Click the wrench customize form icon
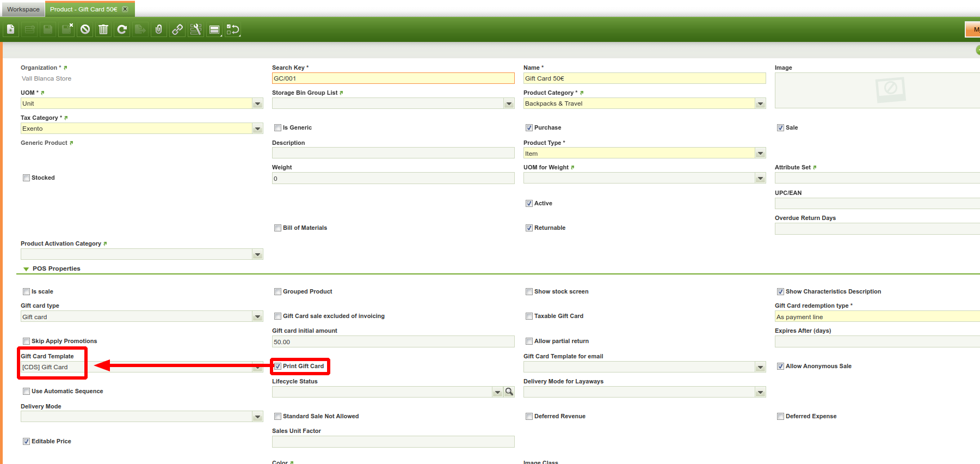 (196, 29)
